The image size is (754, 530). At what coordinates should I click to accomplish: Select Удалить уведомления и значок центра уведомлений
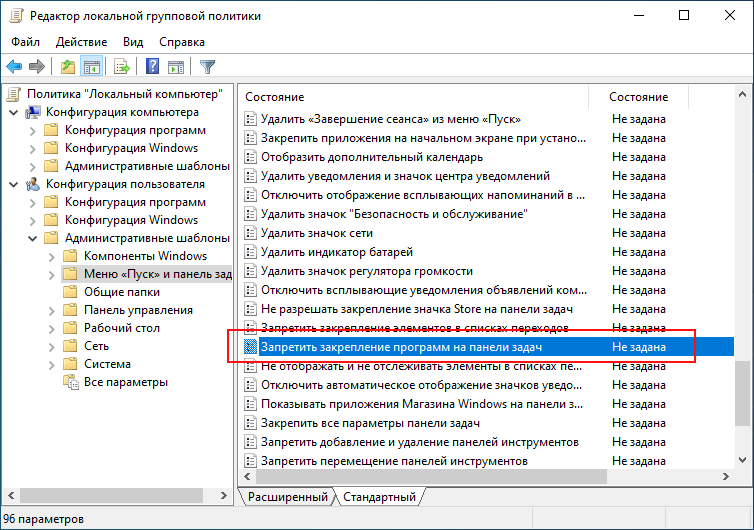405,176
